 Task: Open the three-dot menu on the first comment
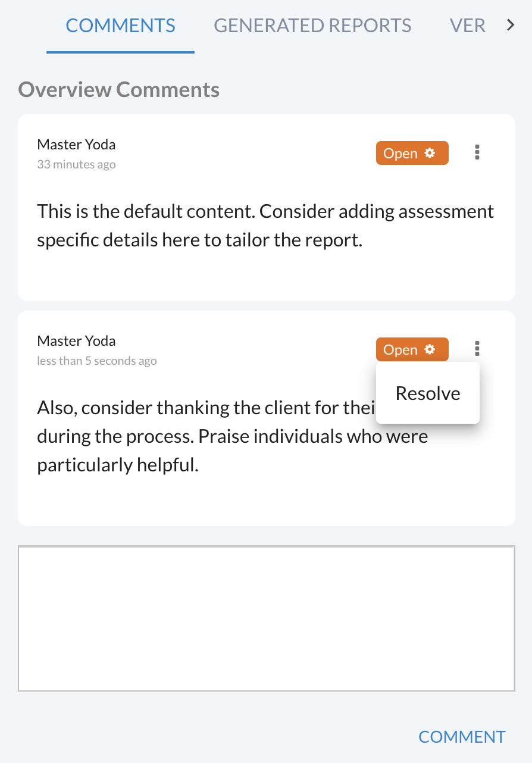pyautogui.click(x=477, y=152)
